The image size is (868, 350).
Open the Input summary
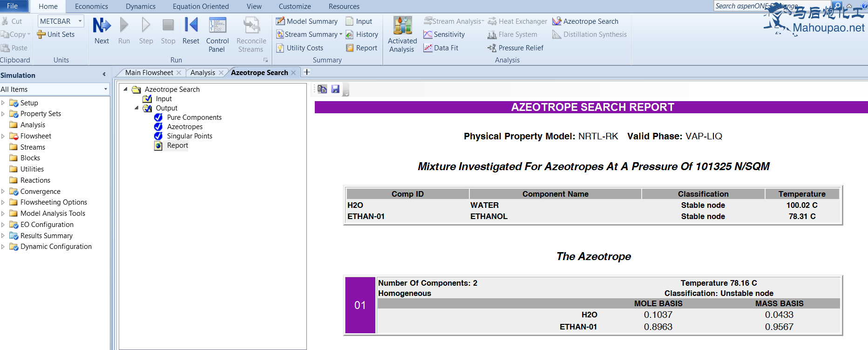(359, 21)
